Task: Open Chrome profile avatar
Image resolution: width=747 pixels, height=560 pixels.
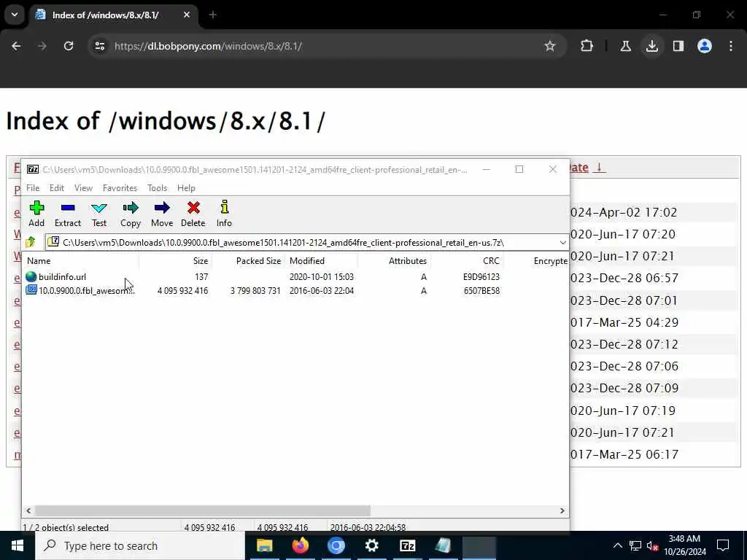Action: (x=705, y=46)
